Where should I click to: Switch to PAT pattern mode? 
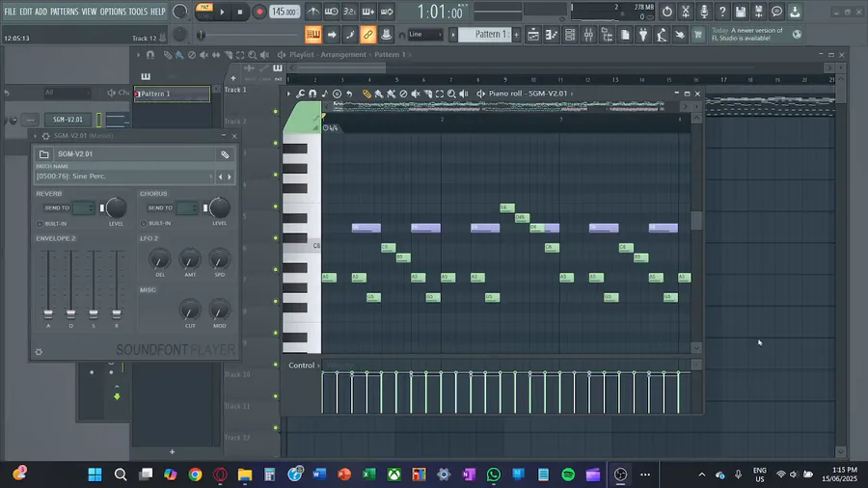tap(204, 7)
